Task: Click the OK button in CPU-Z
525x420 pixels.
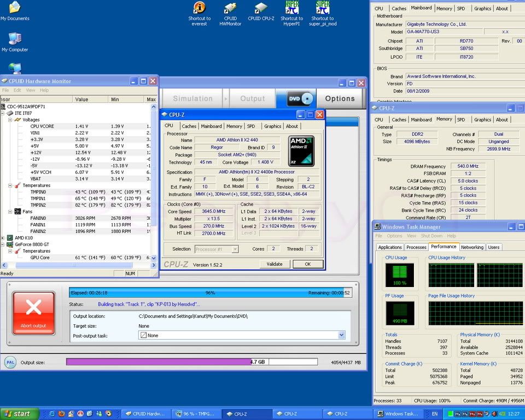Action: tap(308, 264)
